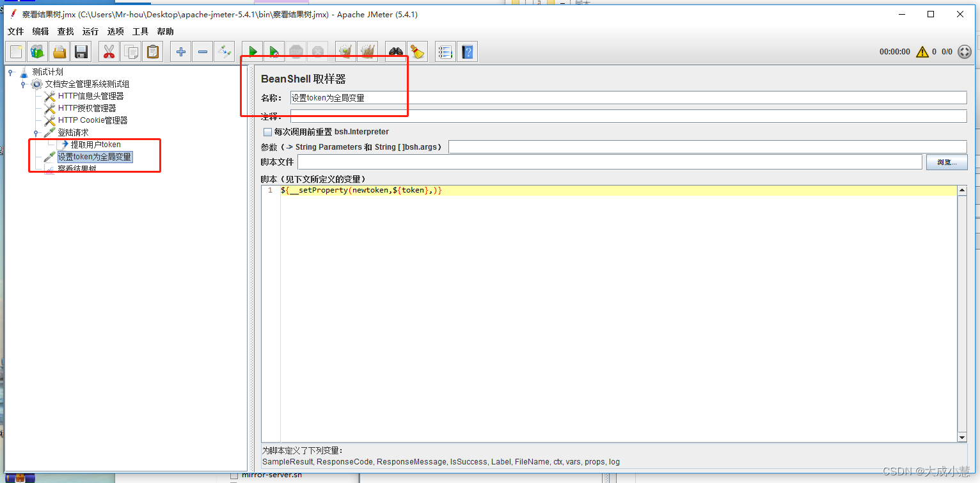This screenshot has width=980, height=483.
Task: Open the 帮助 menu
Action: tap(165, 31)
